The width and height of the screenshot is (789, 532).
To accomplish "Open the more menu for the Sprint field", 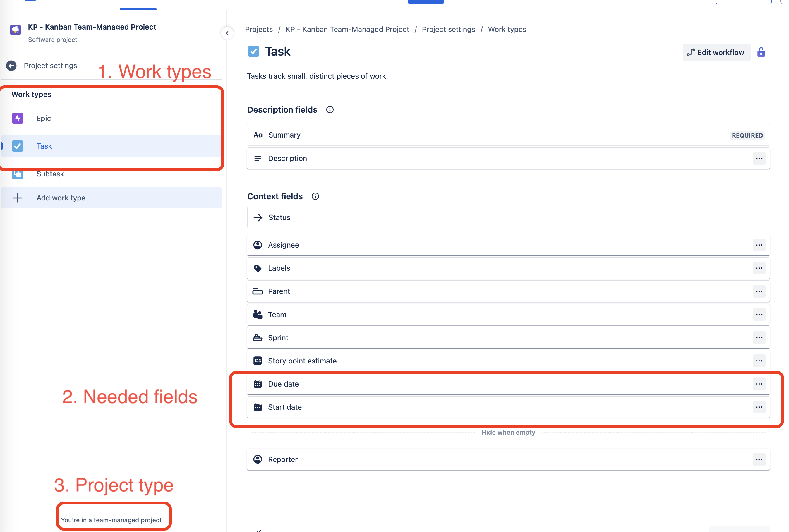I will [759, 337].
